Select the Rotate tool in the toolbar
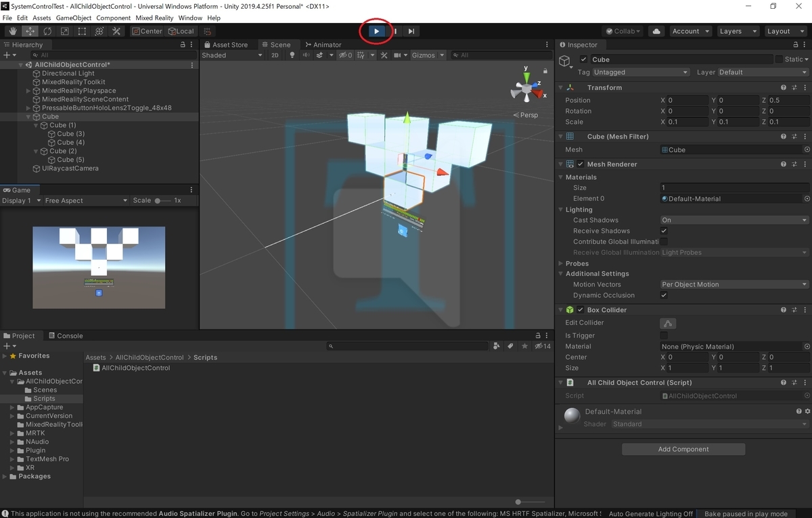The width and height of the screenshot is (812, 518). [47, 31]
